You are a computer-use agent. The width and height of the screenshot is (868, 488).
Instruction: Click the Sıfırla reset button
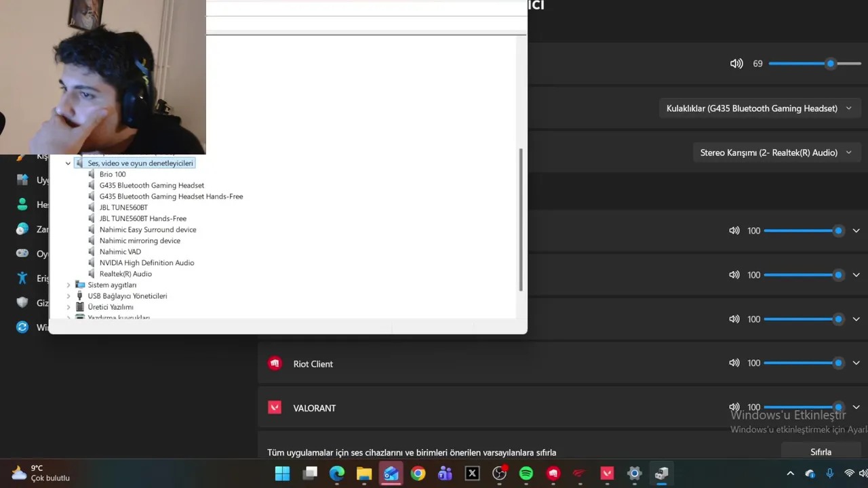(x=821, y=451)
